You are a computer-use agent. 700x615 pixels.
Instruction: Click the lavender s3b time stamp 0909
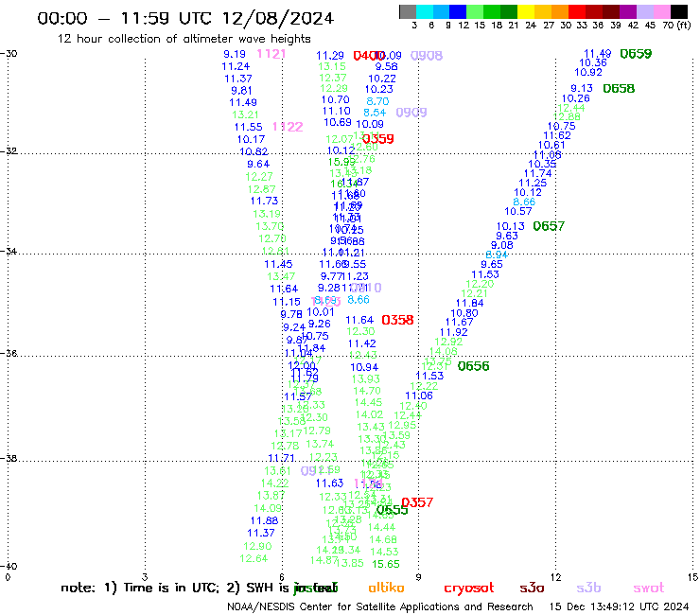point(411,112)
